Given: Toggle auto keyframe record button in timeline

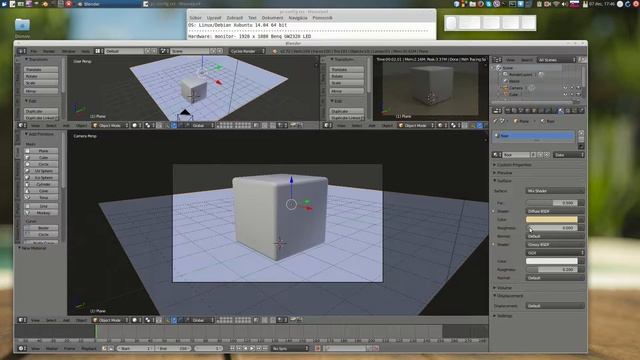Looking at the screenshot, I should point(318,348).
